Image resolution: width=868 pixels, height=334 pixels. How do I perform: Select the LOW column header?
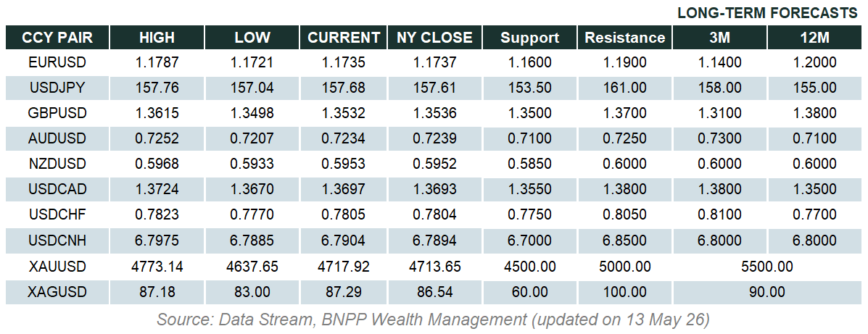pos(252,37)
